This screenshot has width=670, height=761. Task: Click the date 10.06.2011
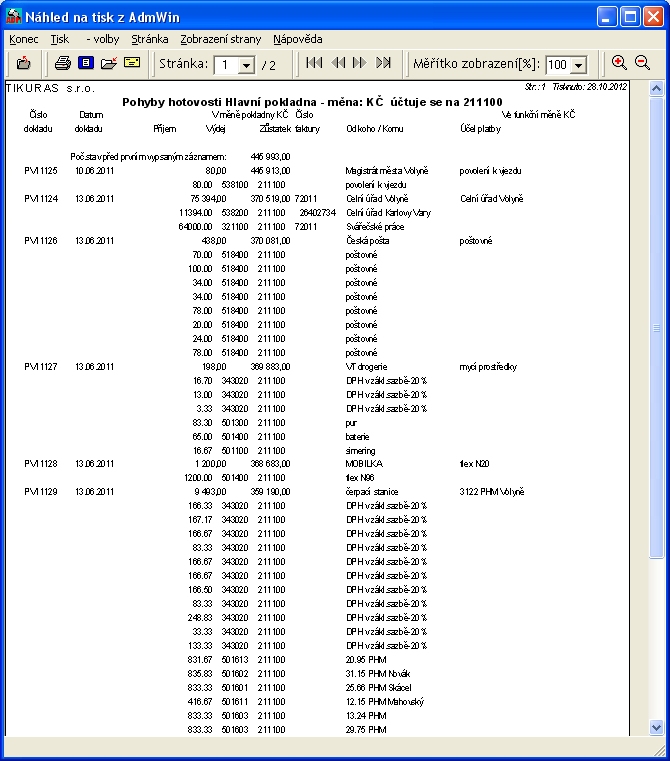[x=94, y=171]
